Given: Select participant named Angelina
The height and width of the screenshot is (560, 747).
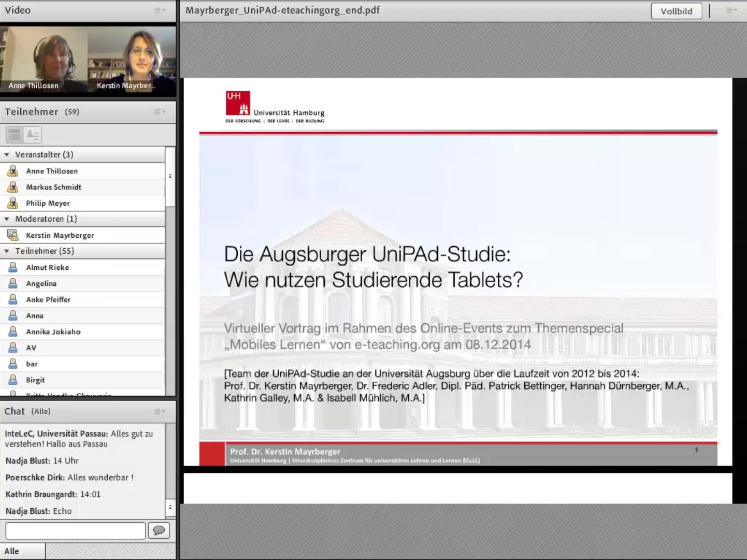Looking at the screenshot, I should [x=83, y=283].
